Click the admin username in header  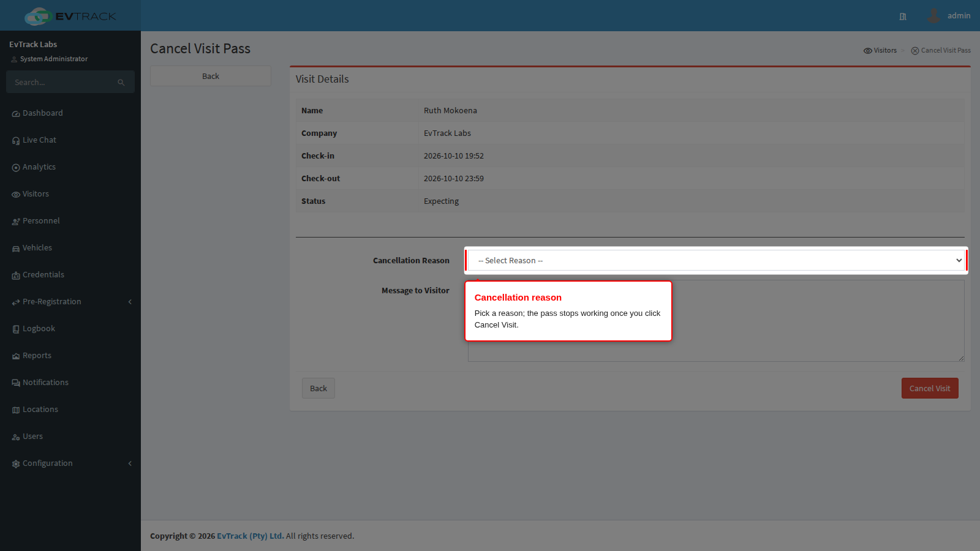tap(959, 16)
